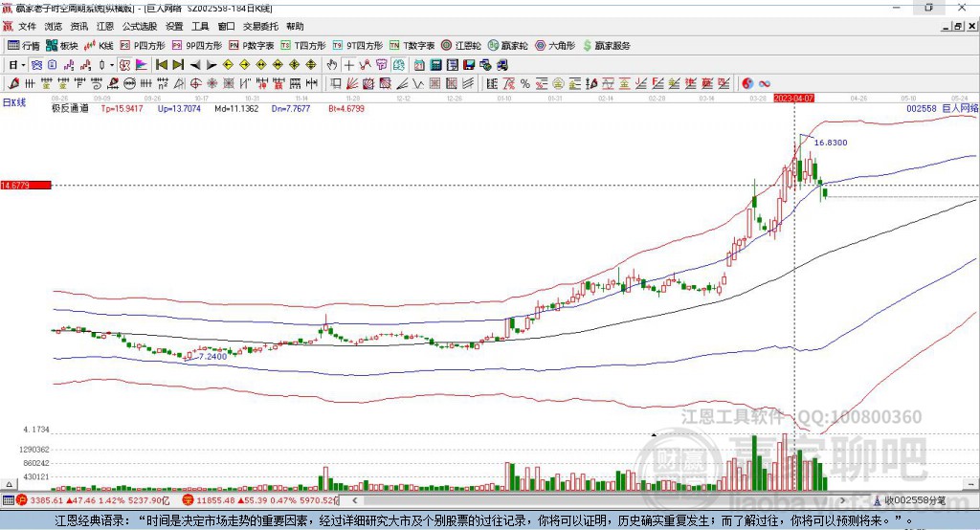
Task: Open the 江恩轮 Gann wheel
Action: tap(461, 46)
